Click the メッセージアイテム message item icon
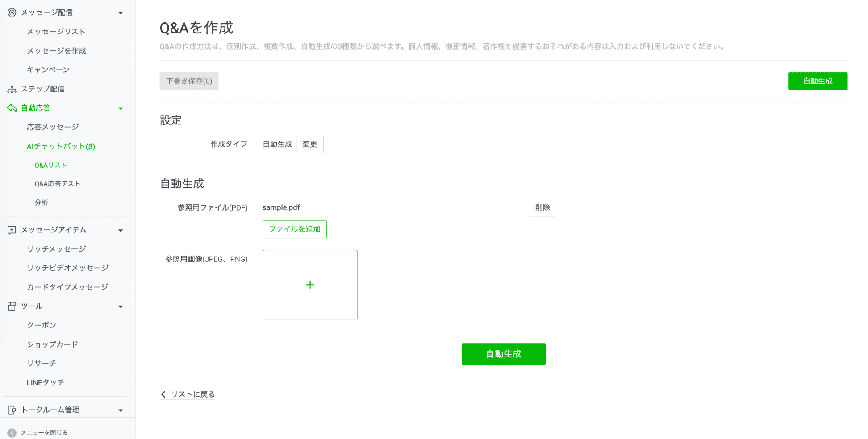 pyautogui.click(x=11, y=230)
